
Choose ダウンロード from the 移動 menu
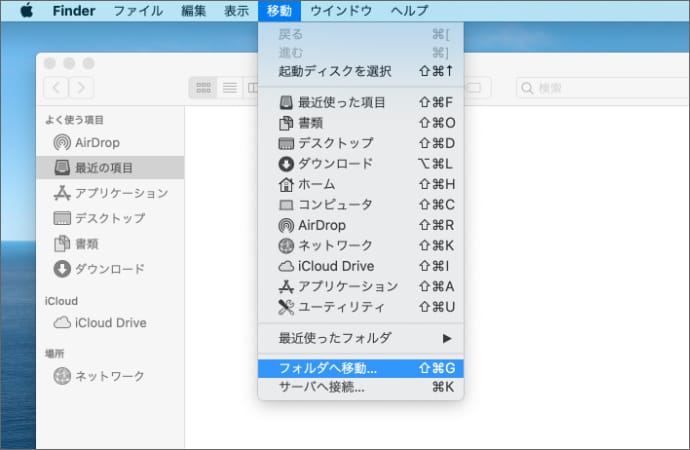click(336, 164)
